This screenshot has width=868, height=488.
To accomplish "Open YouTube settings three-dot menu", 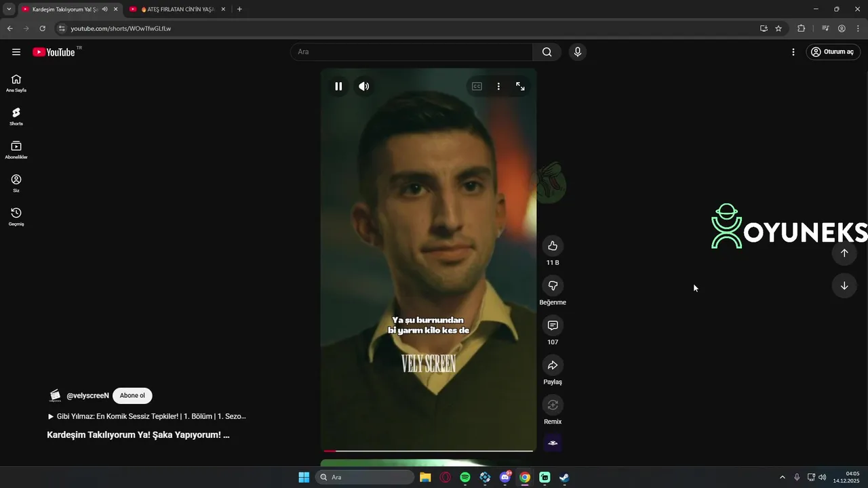I will point(793,52).
